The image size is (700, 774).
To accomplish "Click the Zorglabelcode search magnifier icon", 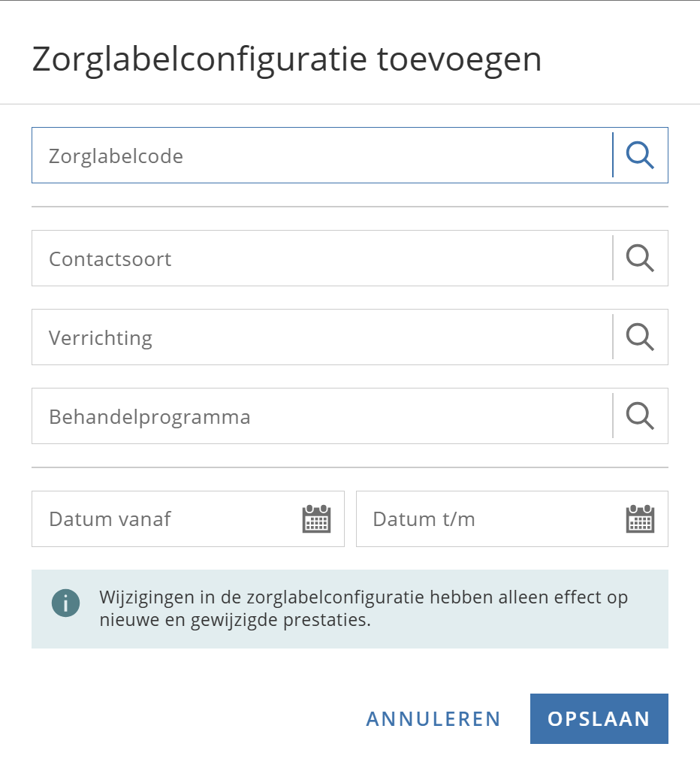I will coord(640,156).
